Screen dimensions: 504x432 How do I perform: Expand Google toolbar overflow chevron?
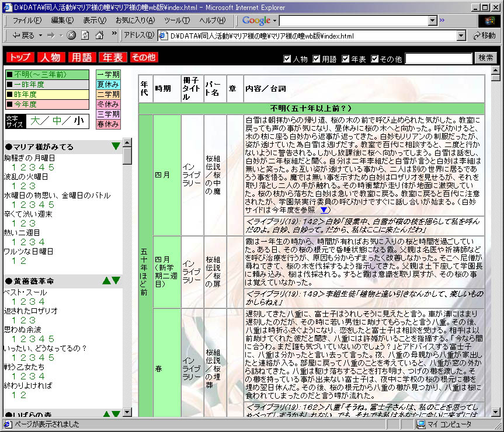pos(442,20)
